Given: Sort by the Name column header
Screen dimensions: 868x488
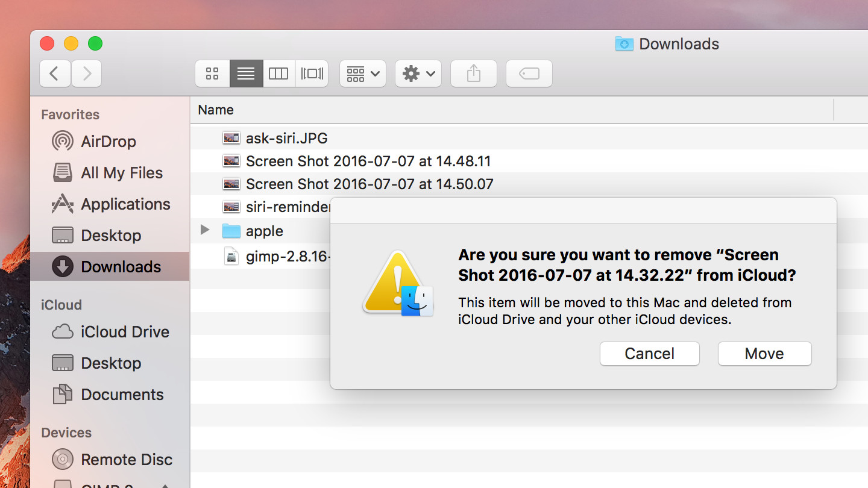Looking at the screenshot, I should click(x=512, y=110).
